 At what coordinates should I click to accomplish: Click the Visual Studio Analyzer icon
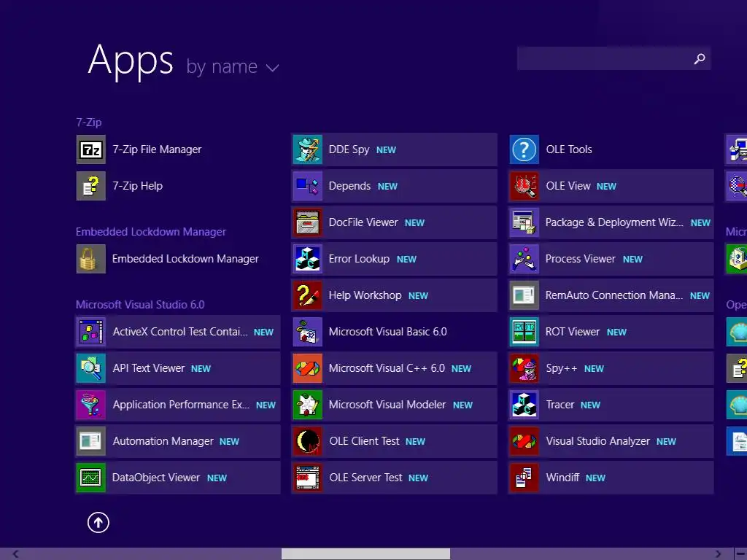(525, 441)
